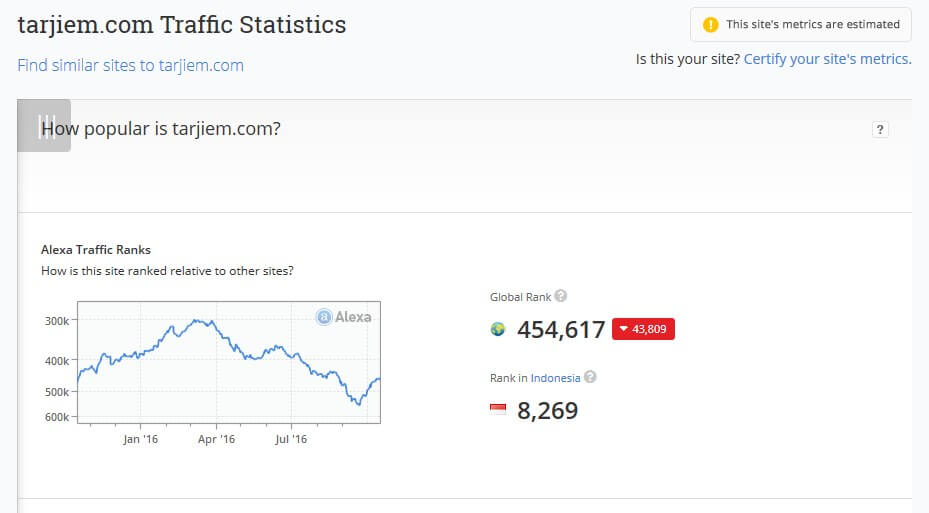Open the question mark help box
The width and height of the screenshot is (929, 513).
pos(880,129)
